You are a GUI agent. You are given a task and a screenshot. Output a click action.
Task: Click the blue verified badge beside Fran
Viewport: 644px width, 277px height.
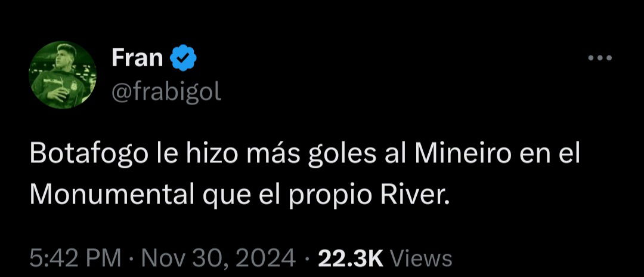click(183, 57)
